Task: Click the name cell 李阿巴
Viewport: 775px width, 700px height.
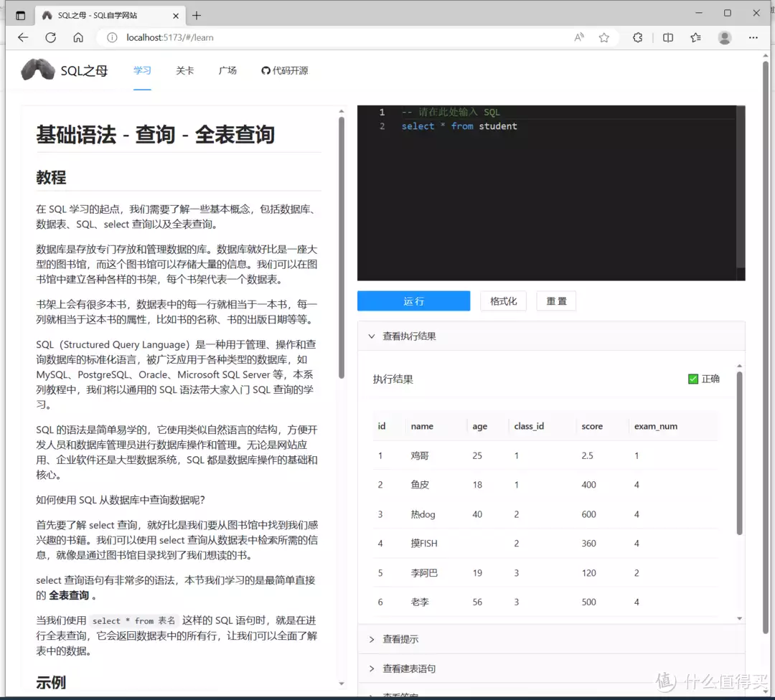Action: (x=424, y=573)
